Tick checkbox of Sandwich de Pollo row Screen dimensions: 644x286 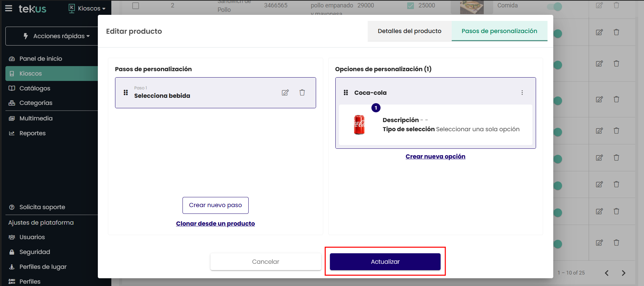point(136,6)
